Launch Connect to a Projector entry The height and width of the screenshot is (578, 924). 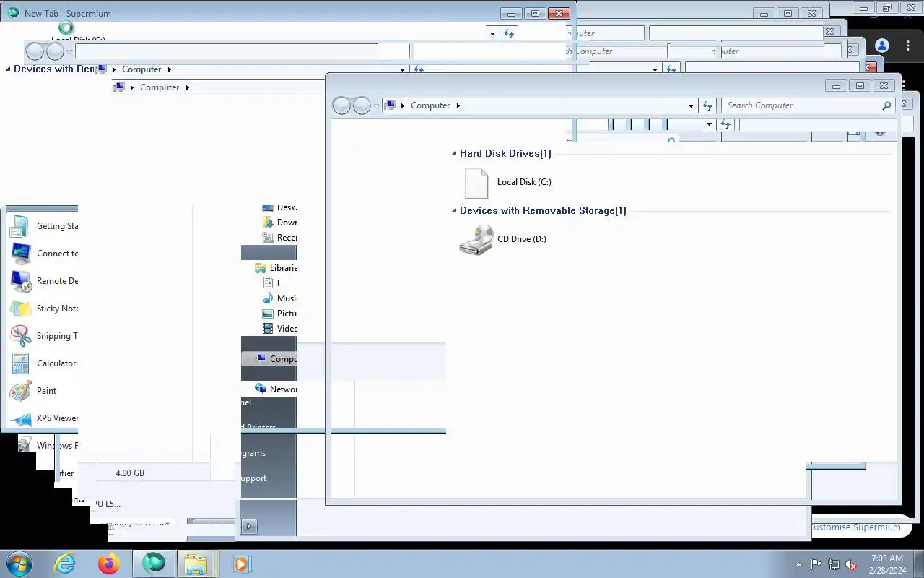click(43, 254)
